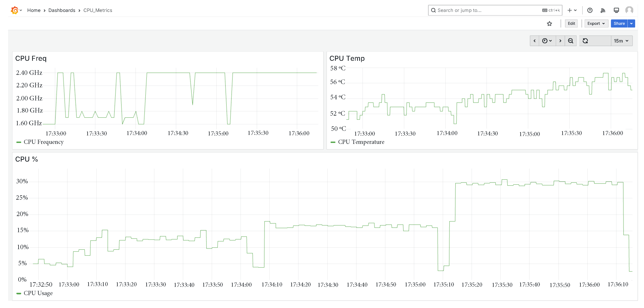Toggle CPU Temperature legend series
The height and width of the screenshot is (308, 644).
click(x=361, y=142)
